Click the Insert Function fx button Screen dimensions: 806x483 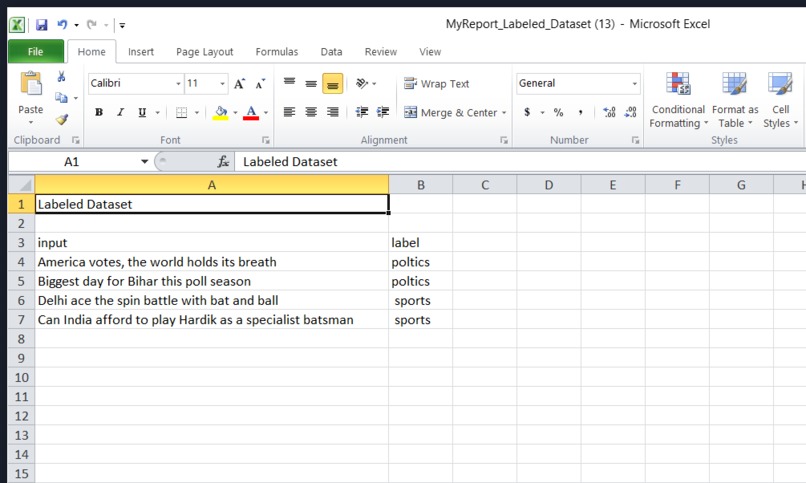(x=223, y=162)
